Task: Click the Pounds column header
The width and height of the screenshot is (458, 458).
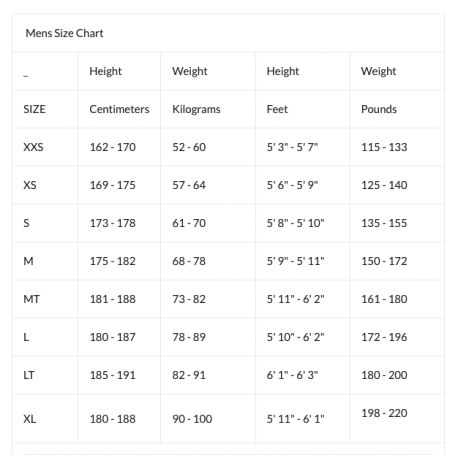Action: 379,109
